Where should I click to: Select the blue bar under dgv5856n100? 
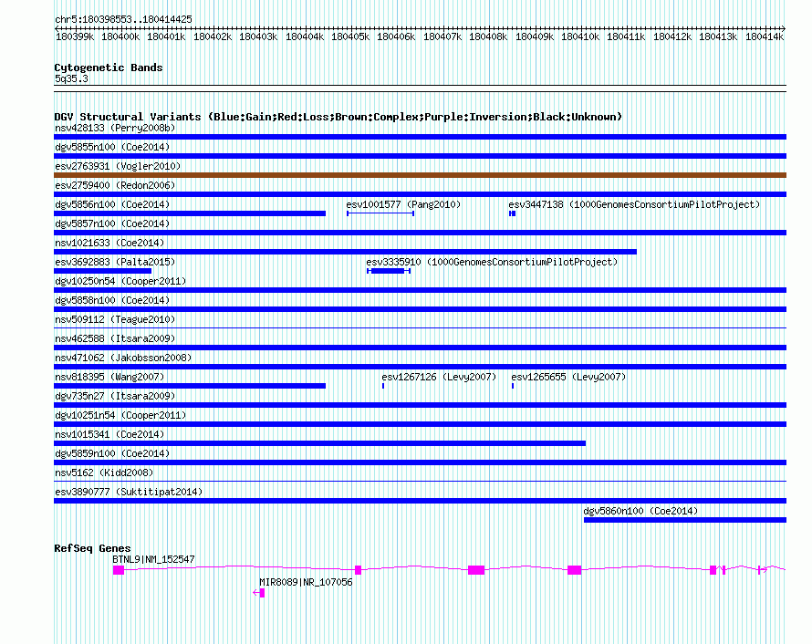pos(190,213)
